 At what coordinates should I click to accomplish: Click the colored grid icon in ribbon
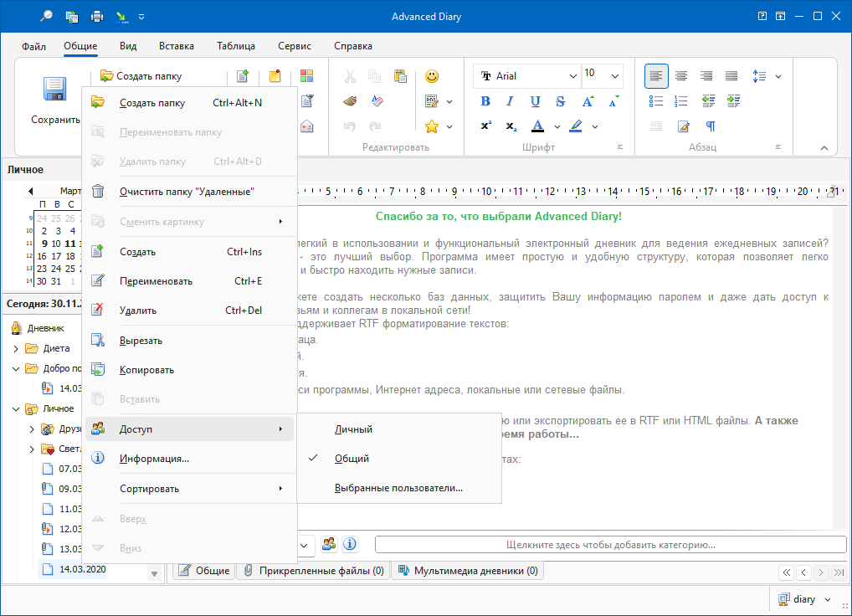306,76
